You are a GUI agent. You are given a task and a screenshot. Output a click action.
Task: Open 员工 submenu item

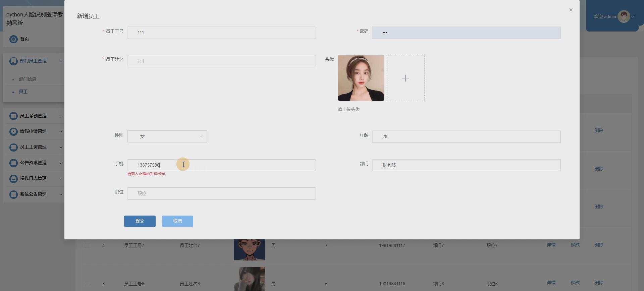(23, 92)
